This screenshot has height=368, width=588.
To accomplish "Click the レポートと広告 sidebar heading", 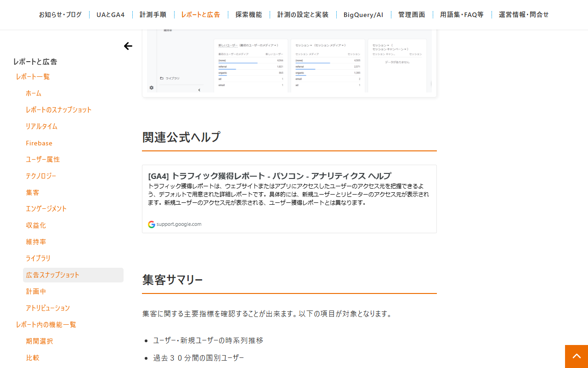I will click(x=35, y=62).
